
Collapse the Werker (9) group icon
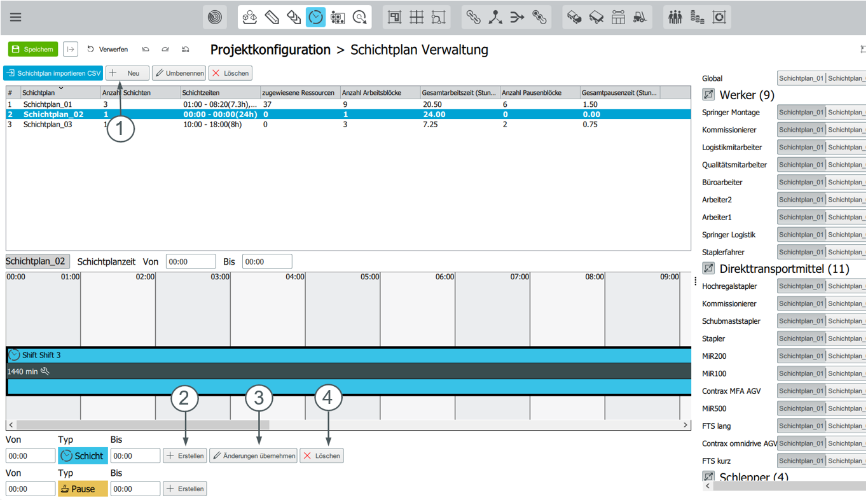point(708,95)
